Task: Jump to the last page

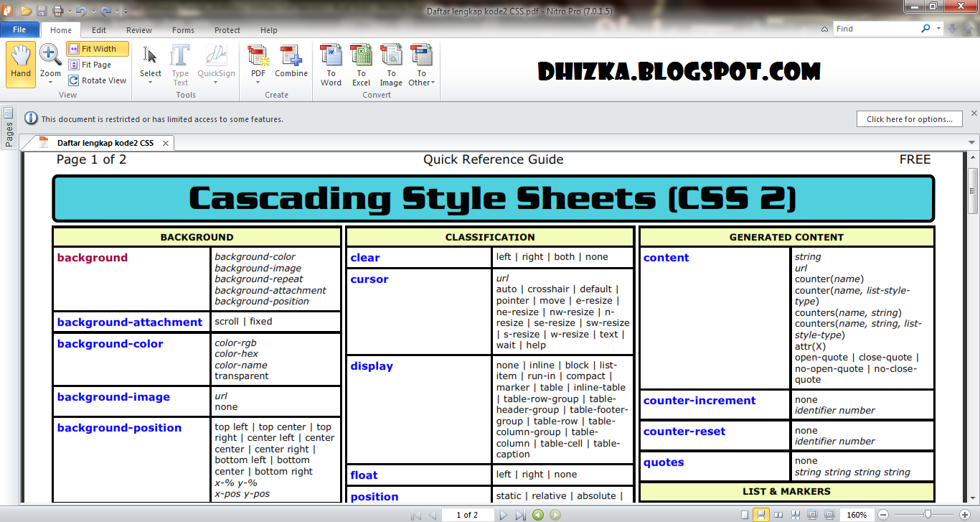Action: [520, 515]
